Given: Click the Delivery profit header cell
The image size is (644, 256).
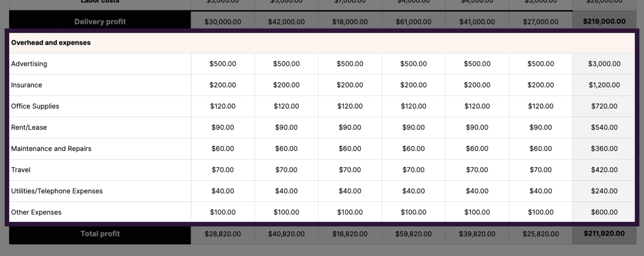Looking at the screenshot, I should [x=100, y=22].
